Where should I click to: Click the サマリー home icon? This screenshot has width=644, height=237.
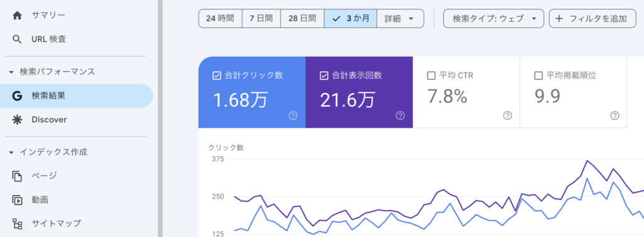pos(17,16)
